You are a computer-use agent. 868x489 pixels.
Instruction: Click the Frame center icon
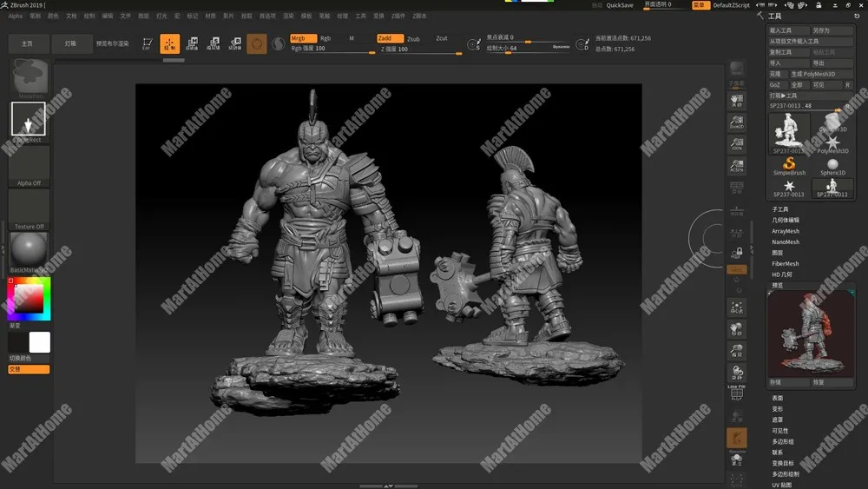point(736,307)
